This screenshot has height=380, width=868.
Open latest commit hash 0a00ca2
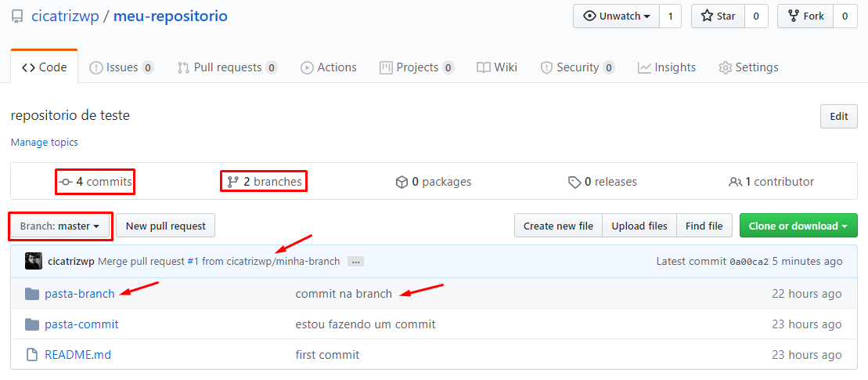749,262
